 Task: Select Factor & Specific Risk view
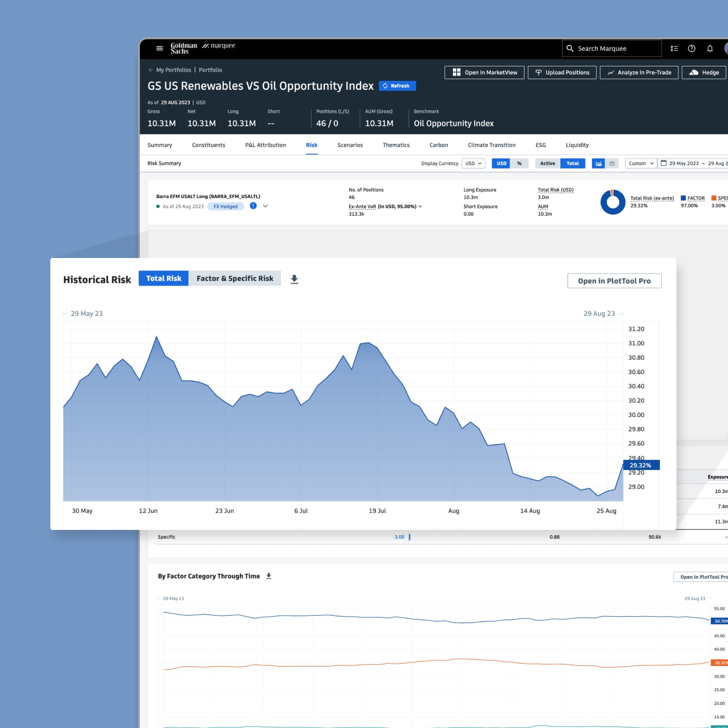click(x=235, y=278)
